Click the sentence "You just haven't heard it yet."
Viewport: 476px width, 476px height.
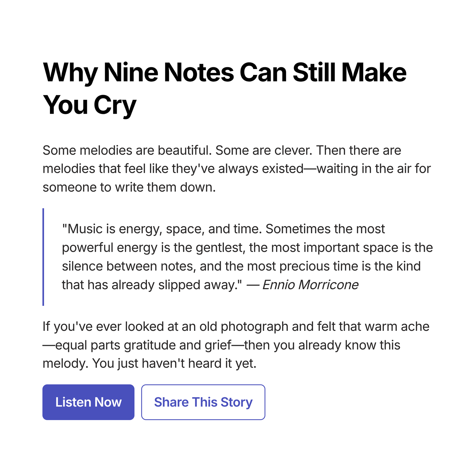point(174,364)
